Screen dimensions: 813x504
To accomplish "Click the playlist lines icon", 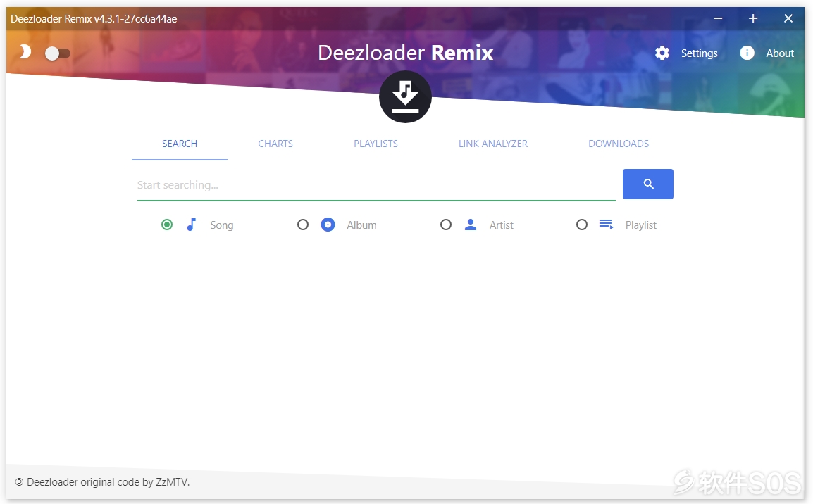I will coord(606,225).
